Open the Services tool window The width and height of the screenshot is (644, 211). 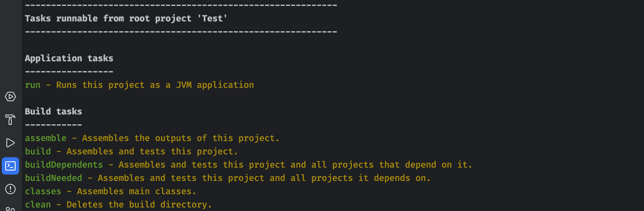10,97
